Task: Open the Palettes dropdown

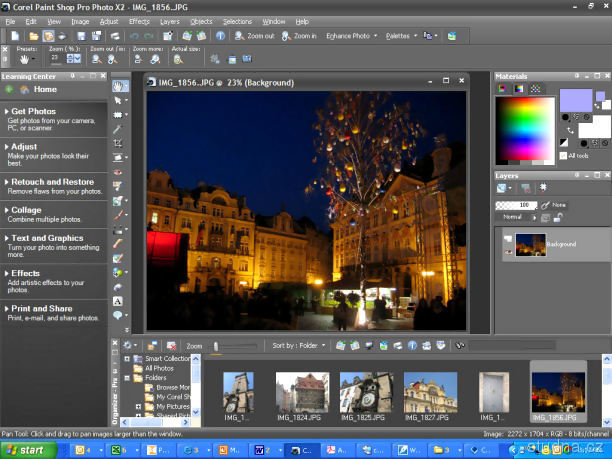Action: coord(399,36)
